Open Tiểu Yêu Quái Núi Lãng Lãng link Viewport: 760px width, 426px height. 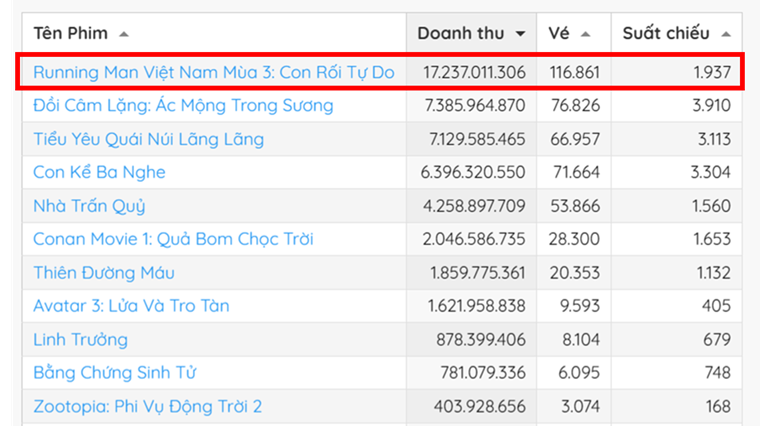148,139
